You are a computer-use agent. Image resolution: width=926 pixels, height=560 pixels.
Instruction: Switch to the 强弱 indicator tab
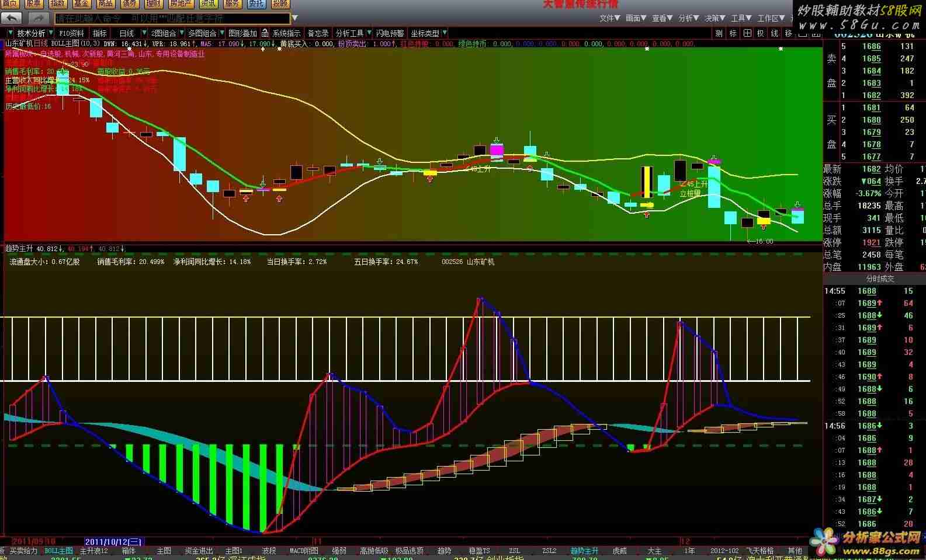point(339,551)
